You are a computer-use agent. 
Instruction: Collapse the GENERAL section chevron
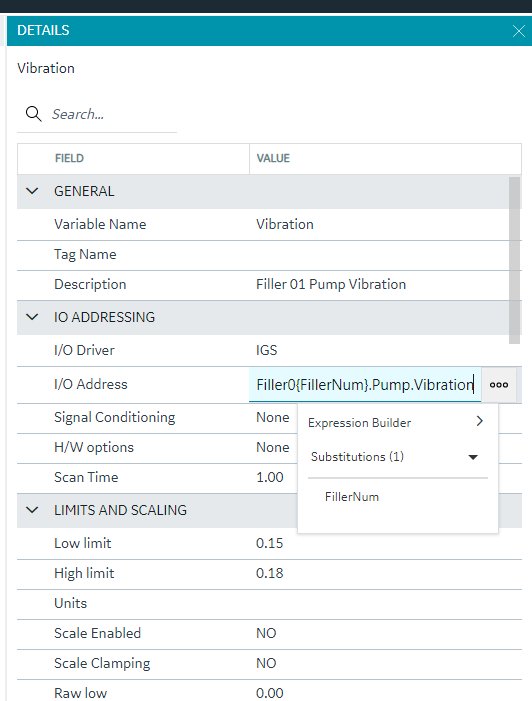pos(32,191)
